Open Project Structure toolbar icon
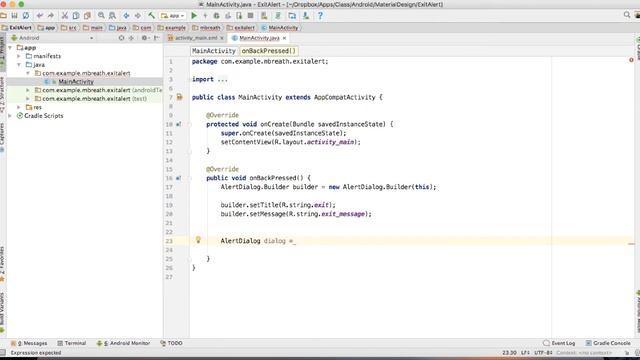The height and width of the screenshot is (360, 640). pos(292,16)
